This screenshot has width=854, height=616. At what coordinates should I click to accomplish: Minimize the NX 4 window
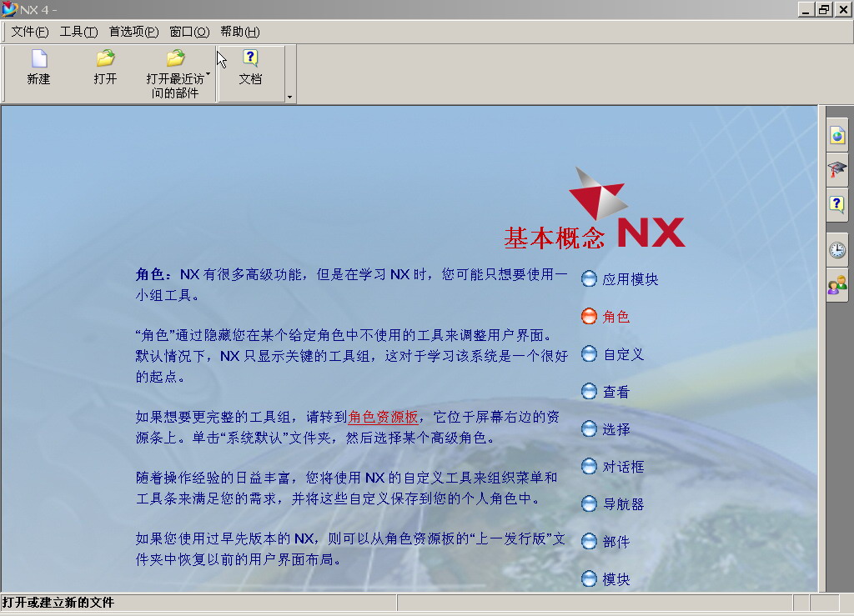pos(806,9)
